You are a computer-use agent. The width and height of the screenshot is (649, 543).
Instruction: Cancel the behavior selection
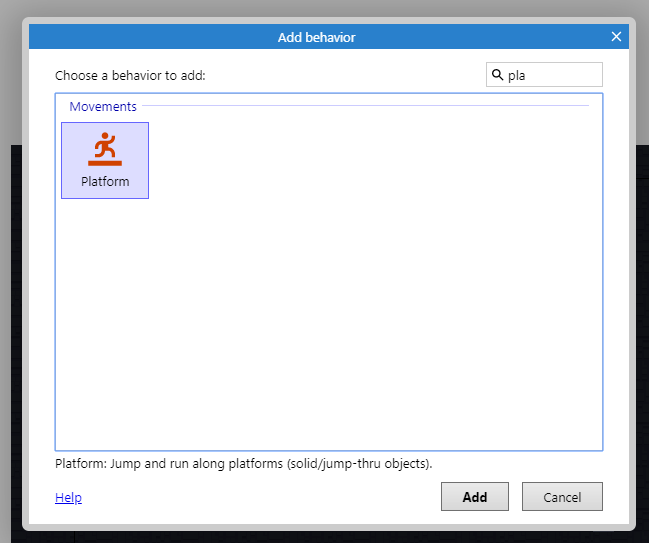pyautogui.click(x=562, y=497)
